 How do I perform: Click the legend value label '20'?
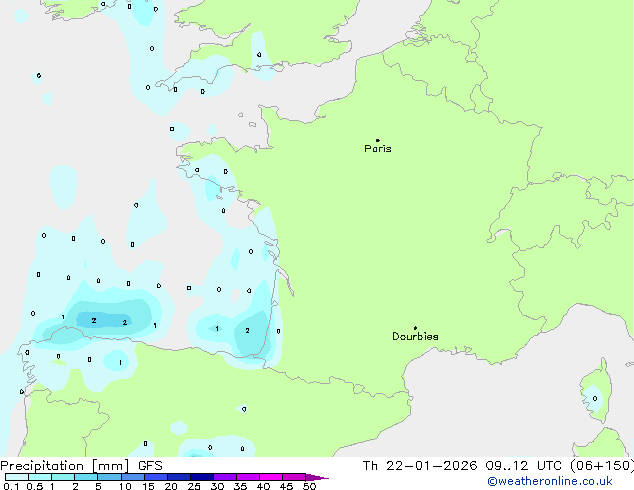(171, 486)
